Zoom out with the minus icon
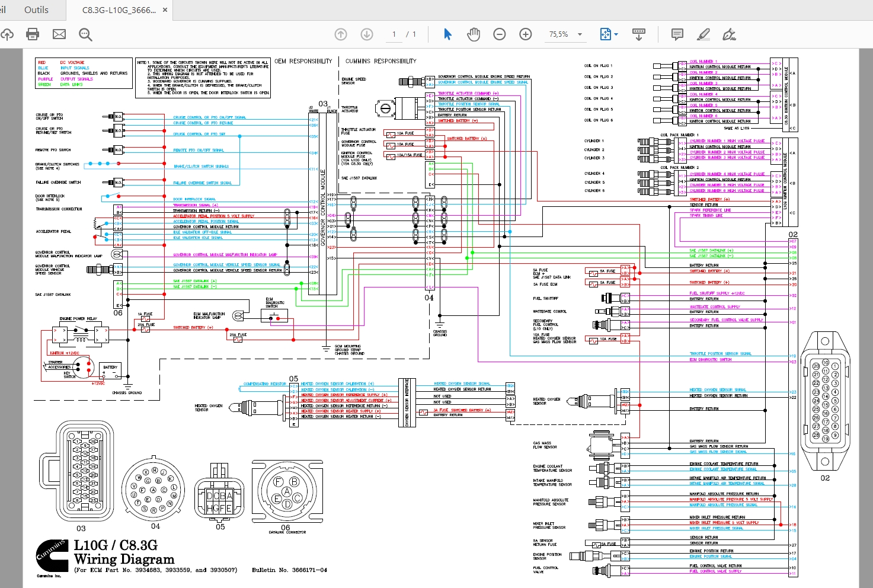 tap(499, 34)
